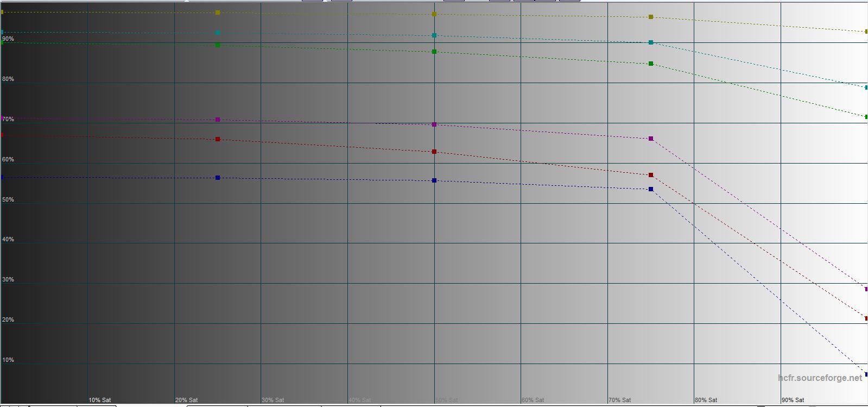The height and width of the screenshot is (407, 868).
Task: Select the magenta data marker near 50% saturation
Action: click(434, 125)
